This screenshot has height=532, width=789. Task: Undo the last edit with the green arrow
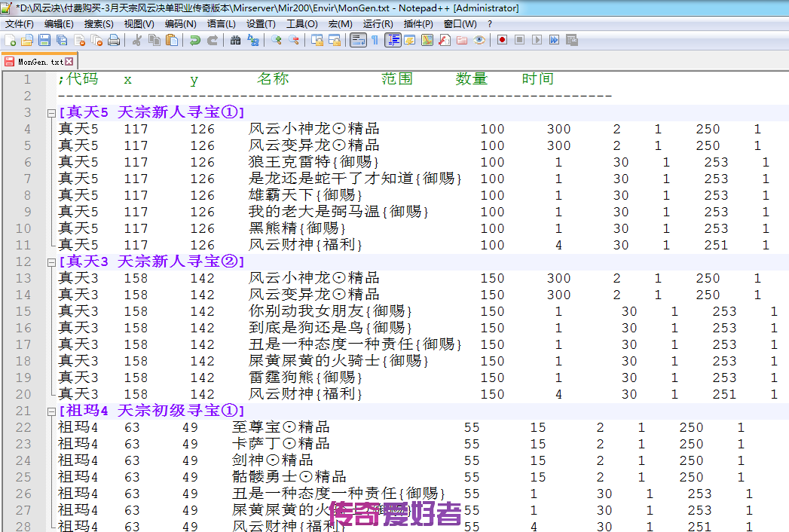click(x=194, y=40)
